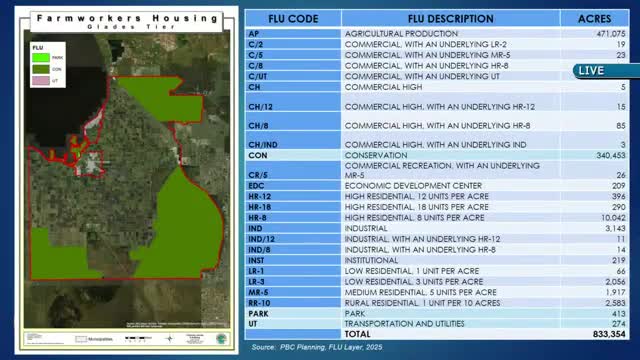Click the INSTITUTIONAL description text
This screenshot has height=360, width=640.
click(x=371, y=260)
